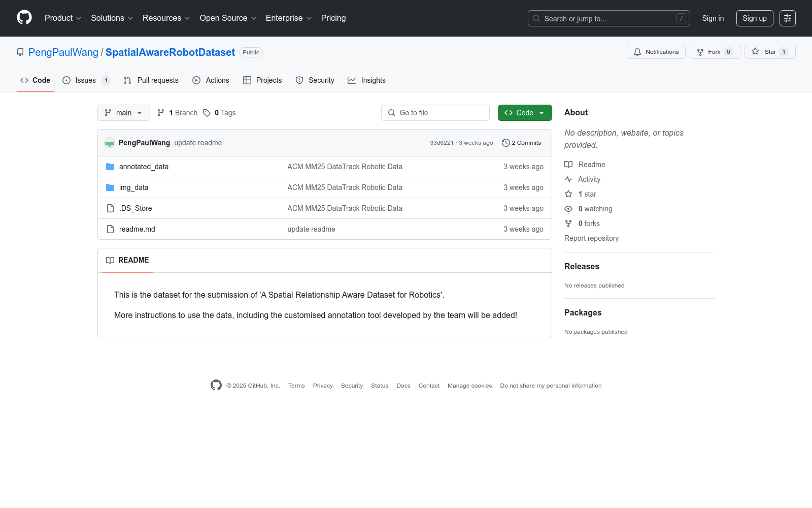The width and height of the screenshot is (812, 508).
Task: Fork this repository
Action: (715, 52)
